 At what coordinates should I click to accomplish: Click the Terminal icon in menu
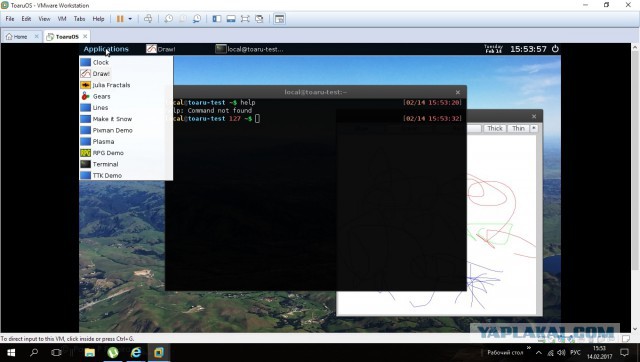coord(85,164)
